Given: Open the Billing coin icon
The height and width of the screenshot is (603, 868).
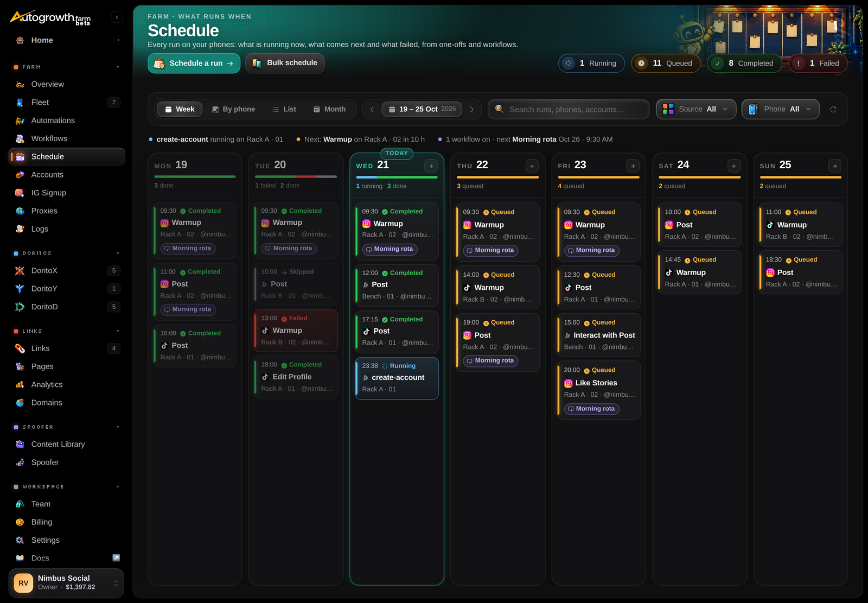Looking at the screenshot, I should (20, 522).
